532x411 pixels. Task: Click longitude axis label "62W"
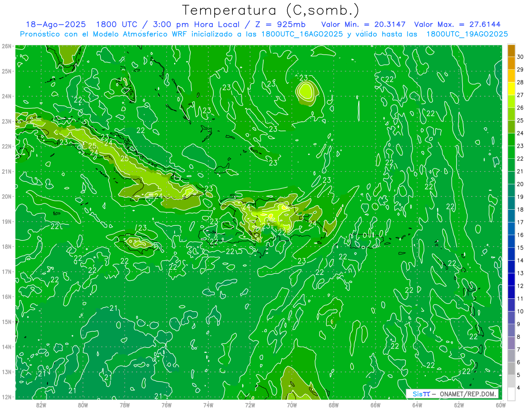click(x=459, y=405)
